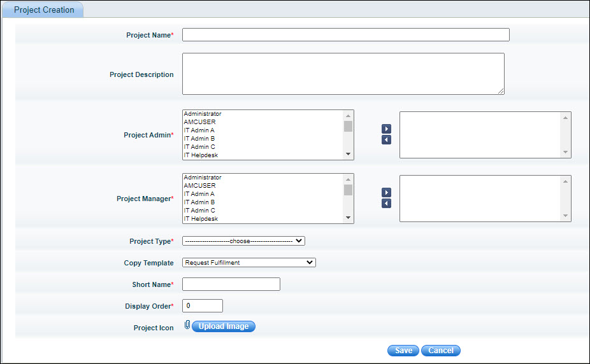Expand the Copy Template dropdown
Viewport: 590px width, 364px height.
click(248, 262)
